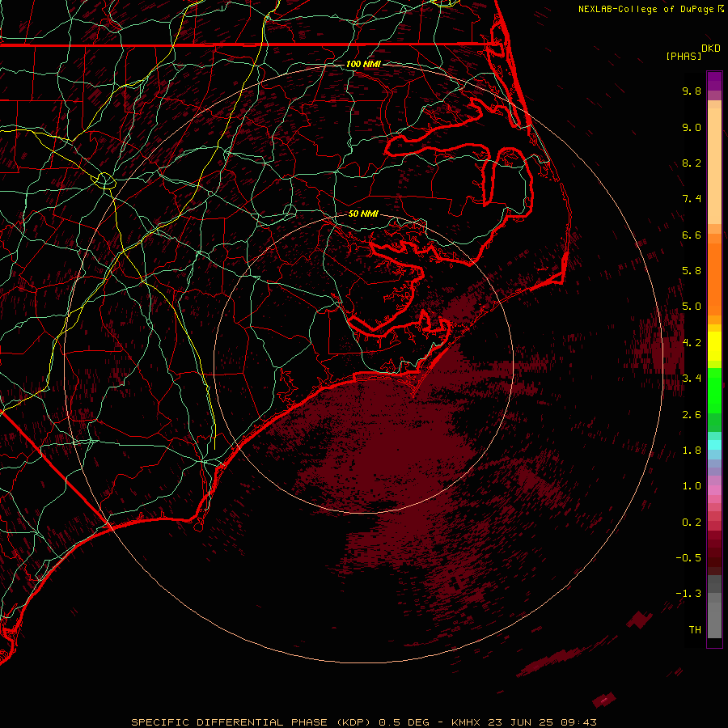Image resolution: width=728 pixels, height=728 pixels.
Task: Pick the purple band atop the color scale
Action: tap(714, 81)
